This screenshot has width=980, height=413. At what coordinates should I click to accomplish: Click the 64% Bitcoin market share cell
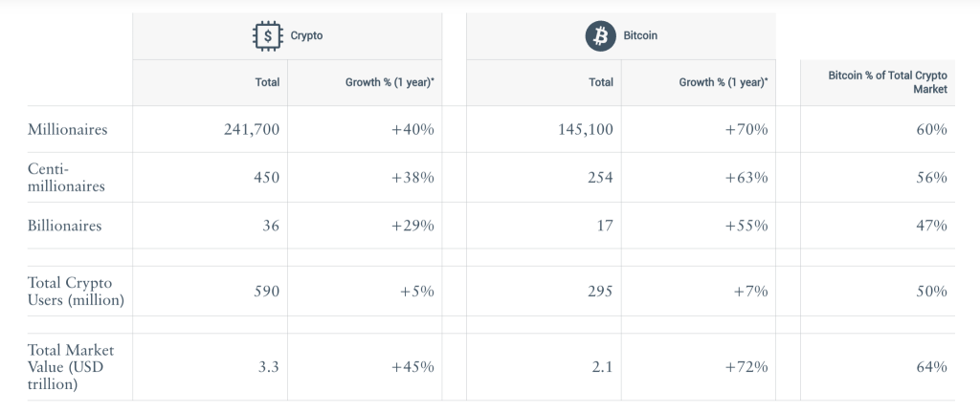pos(930,367)
